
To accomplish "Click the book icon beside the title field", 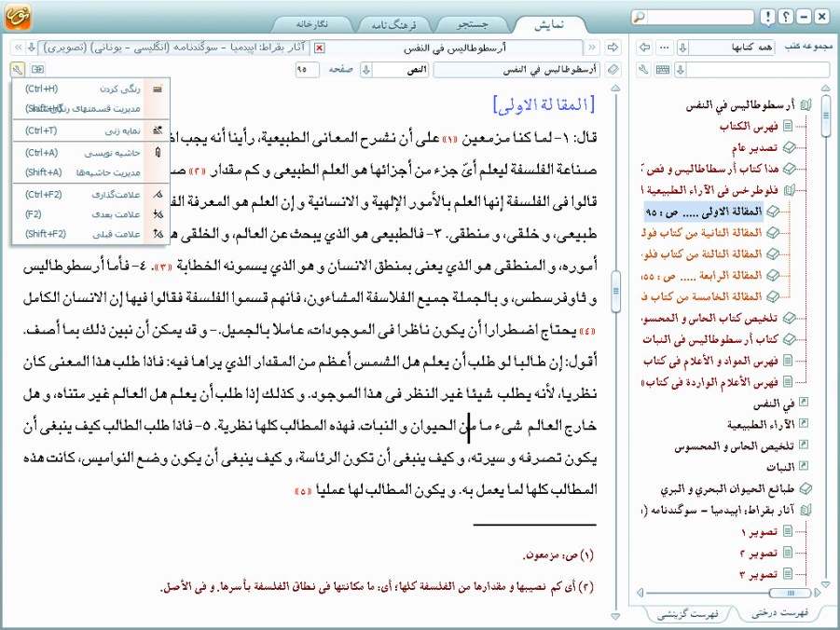I will coord(614,69).
